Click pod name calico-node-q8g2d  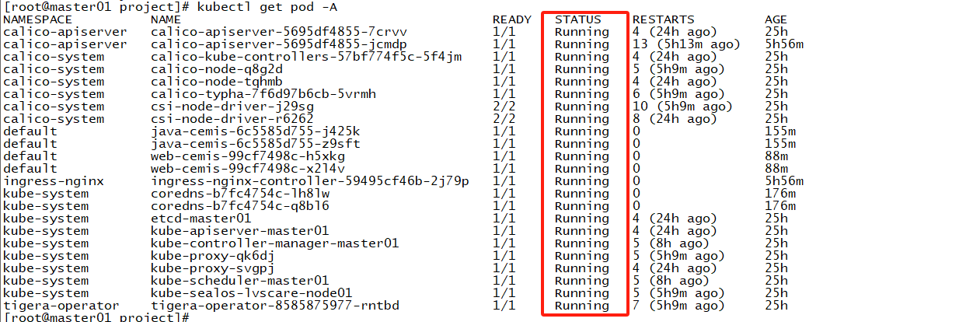pyautogui.click(x=217, y=69)
